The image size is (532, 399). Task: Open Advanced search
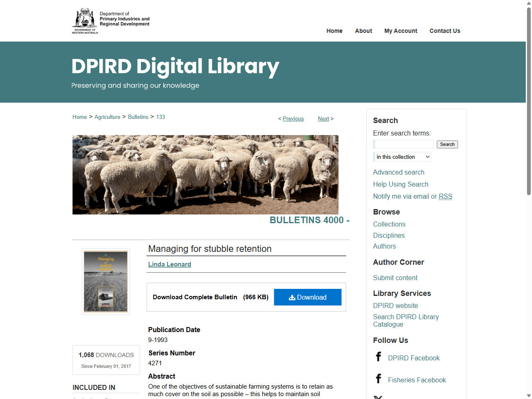[399, 172]
